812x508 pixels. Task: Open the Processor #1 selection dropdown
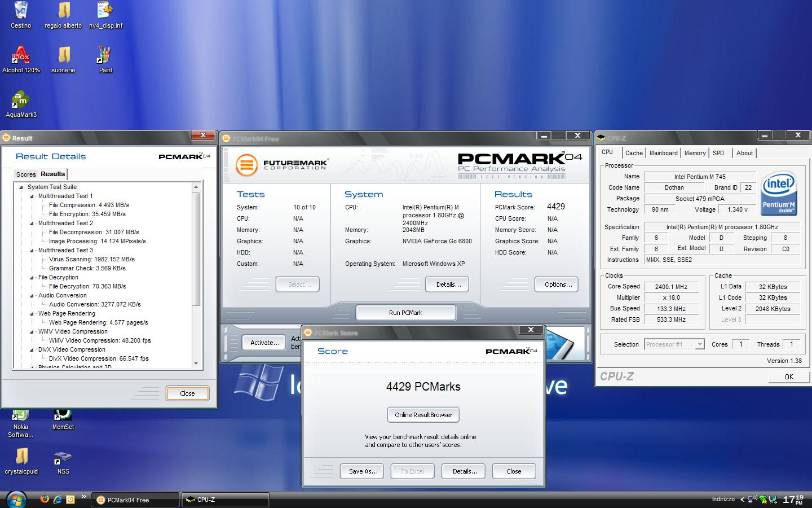674,344
